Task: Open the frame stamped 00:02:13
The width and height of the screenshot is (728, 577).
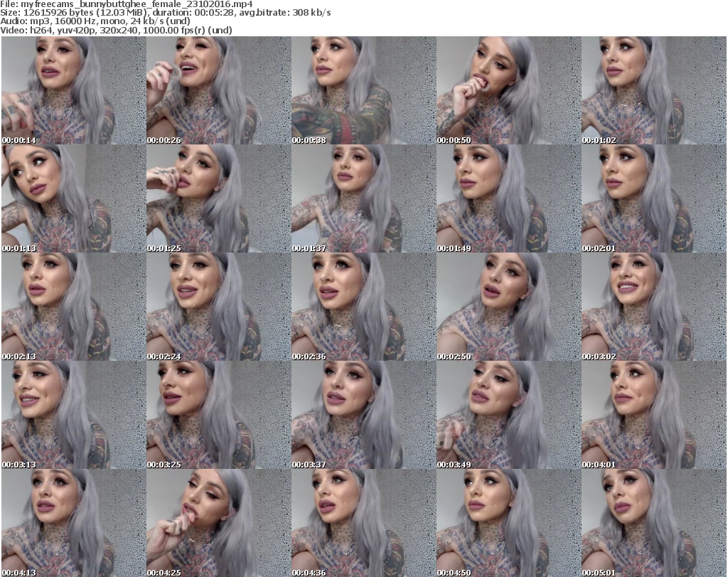Action: (74, 307)
